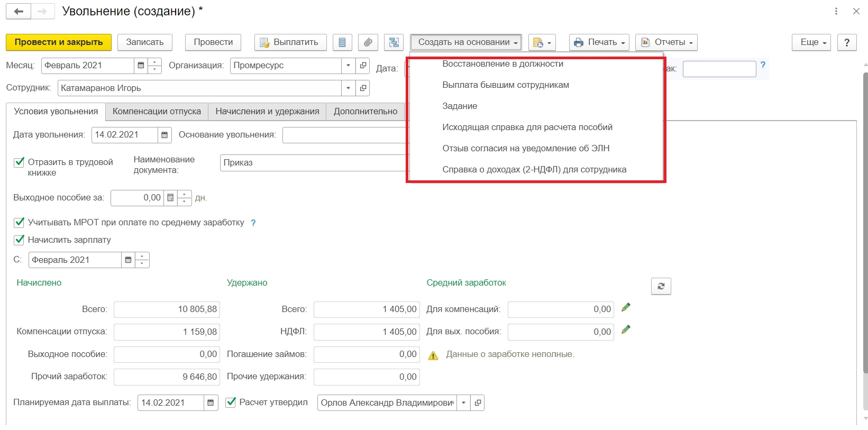Open calculator in Выходное пособие field
This screenshot has width=868, height=430.
click(x=170, y=198)
